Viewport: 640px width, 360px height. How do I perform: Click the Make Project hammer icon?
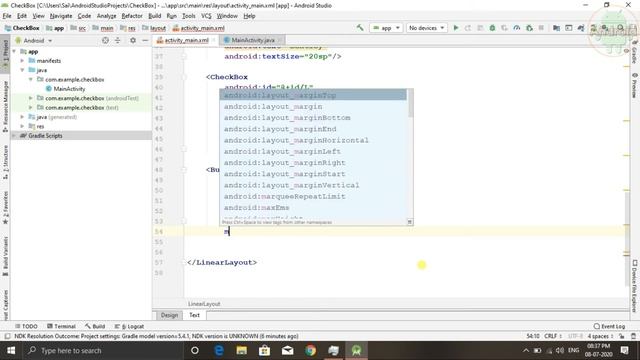[x=360, y=28]
